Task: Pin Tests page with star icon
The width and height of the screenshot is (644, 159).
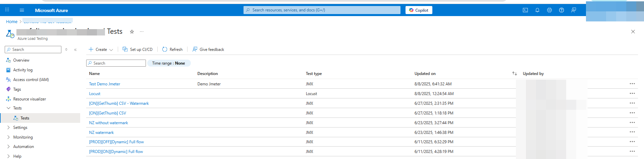Action: (132, 32)
